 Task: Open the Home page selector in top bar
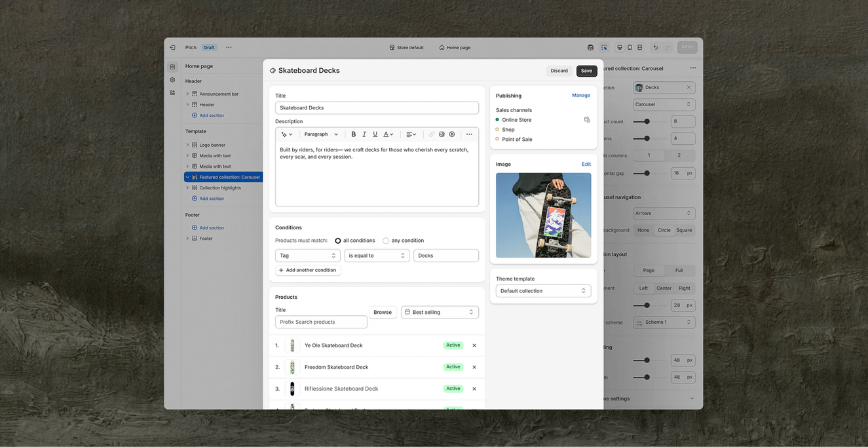click(x=455, y=48)
